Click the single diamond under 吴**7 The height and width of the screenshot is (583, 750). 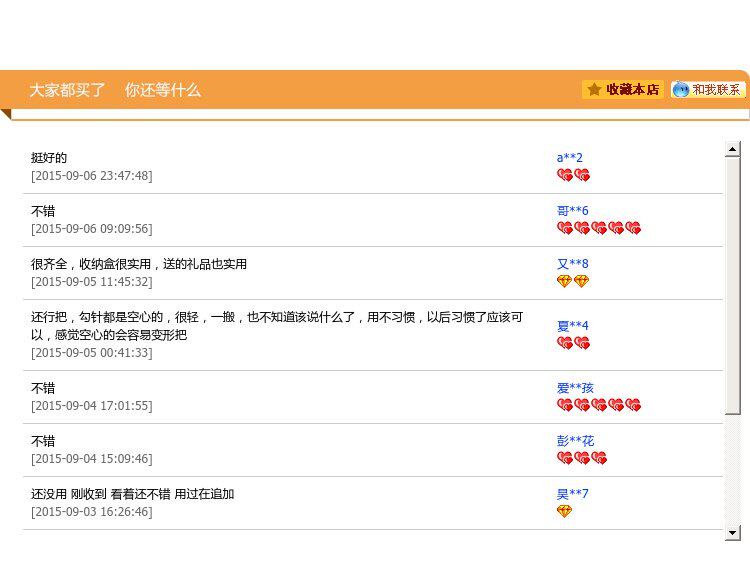[564, 511]
